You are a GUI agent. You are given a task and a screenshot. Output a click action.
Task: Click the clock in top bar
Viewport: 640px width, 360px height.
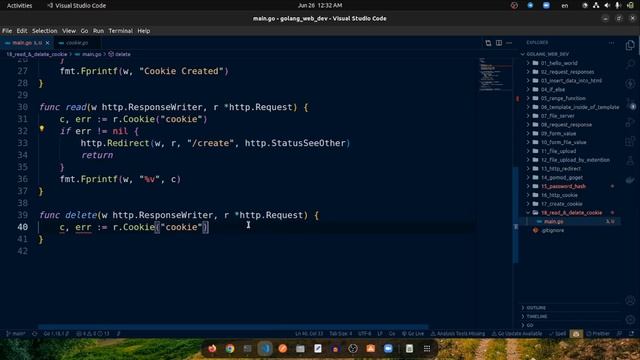coord(320,5)
